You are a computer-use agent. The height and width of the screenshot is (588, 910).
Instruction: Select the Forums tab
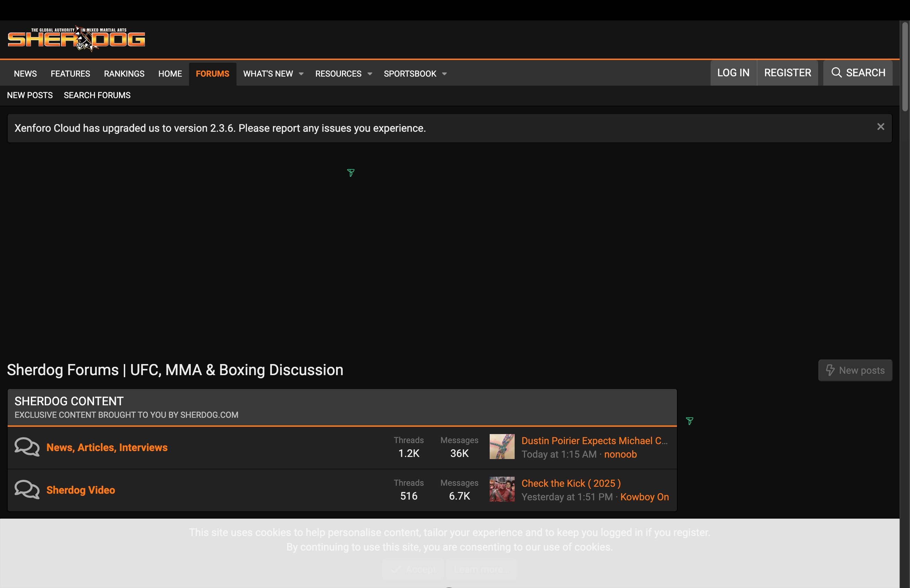(x=212, y=74)
